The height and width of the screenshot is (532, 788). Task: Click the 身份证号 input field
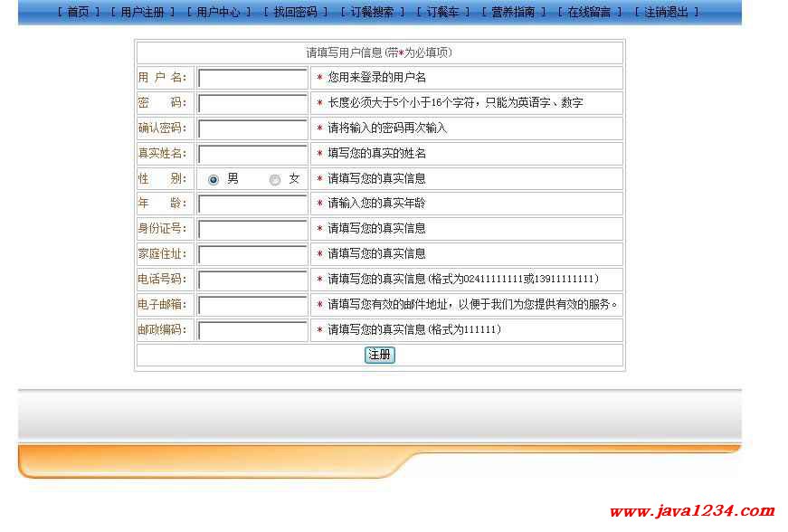coord(252,230)
